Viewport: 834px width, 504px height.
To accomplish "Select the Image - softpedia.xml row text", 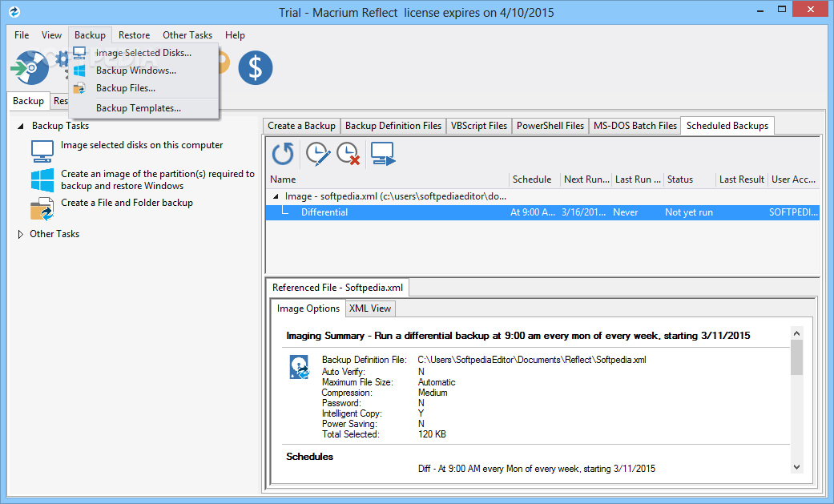I will (395, 196).
